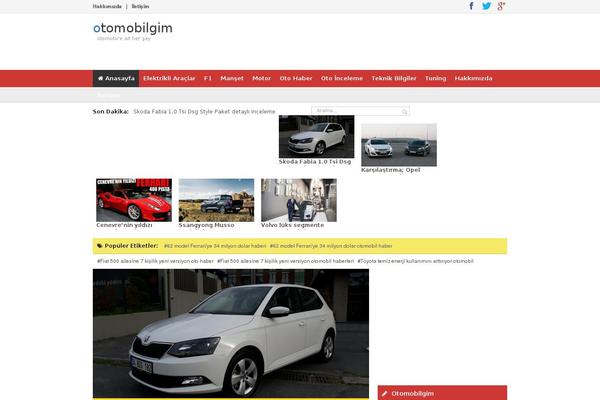Open tag #62 model Ferrari'ye otomobil haber

[331, 246]
